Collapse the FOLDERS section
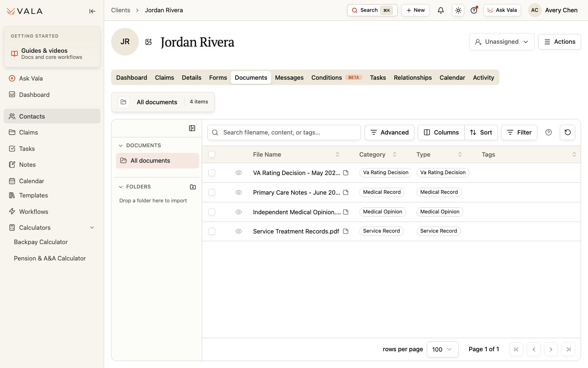588x368 pixels. coord(120,187)
